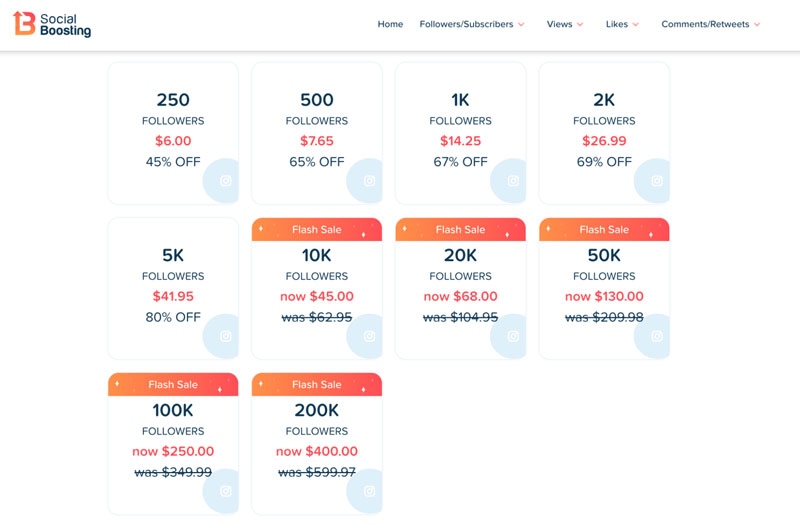Click Instagram icon on 100K followers card
Screen dimensions: 800x529
pyautogui.click(x=225, y=491)
